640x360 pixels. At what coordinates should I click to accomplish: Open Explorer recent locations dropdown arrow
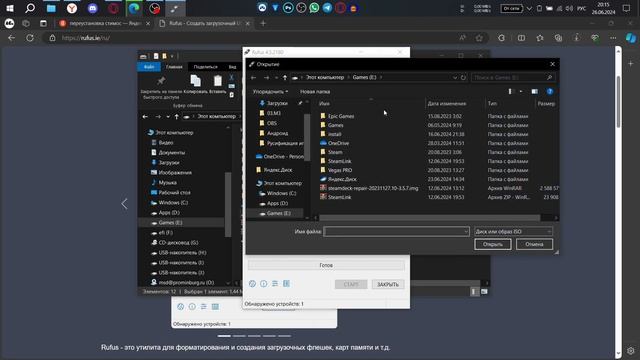tap(168, 117)
